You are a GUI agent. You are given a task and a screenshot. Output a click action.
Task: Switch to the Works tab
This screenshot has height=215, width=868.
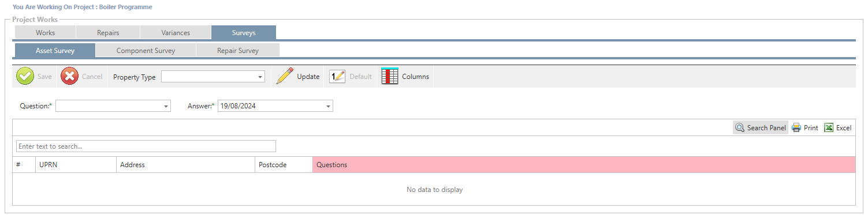[45, 33]
